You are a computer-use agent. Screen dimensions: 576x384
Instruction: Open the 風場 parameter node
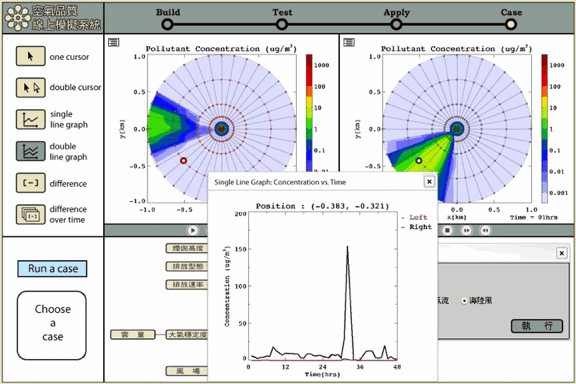click(x=187, y=371)
